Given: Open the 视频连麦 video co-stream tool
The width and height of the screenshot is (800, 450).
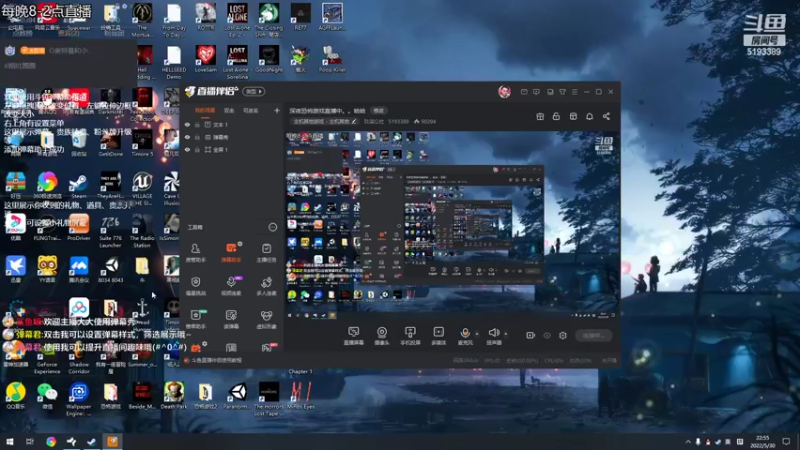Looking at the screenshot, I should [x=231, y=286].
